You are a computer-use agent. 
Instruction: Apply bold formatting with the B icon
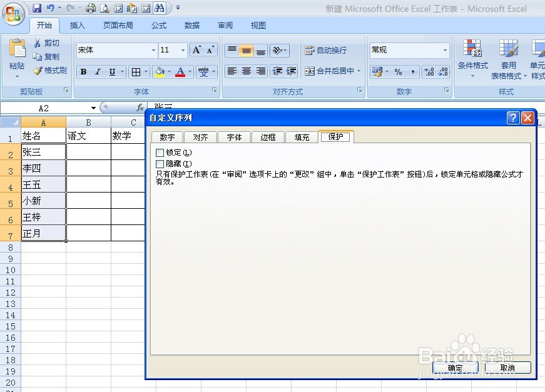[83, 71]
